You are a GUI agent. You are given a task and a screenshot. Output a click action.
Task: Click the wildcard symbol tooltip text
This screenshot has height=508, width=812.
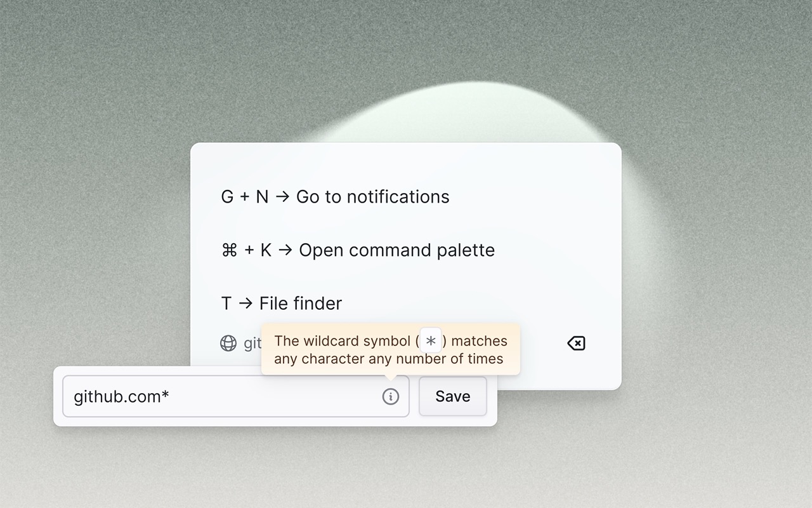[x=391, y=349]
